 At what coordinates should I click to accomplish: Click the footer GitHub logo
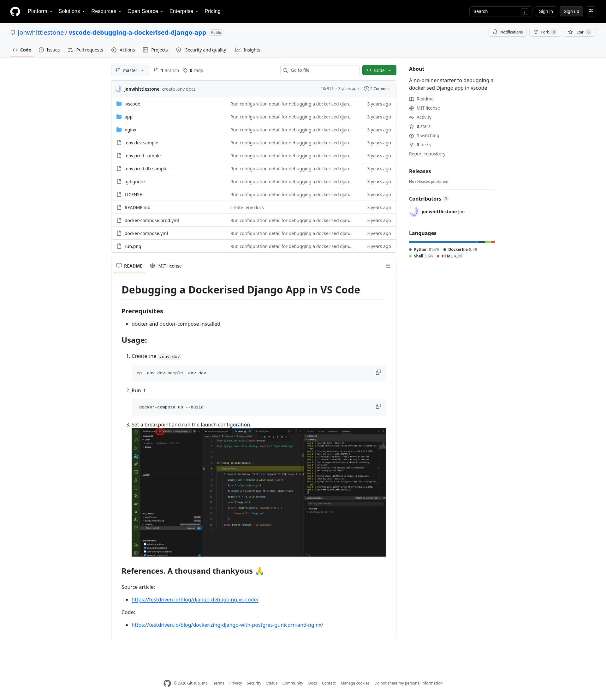coord(167,683)
